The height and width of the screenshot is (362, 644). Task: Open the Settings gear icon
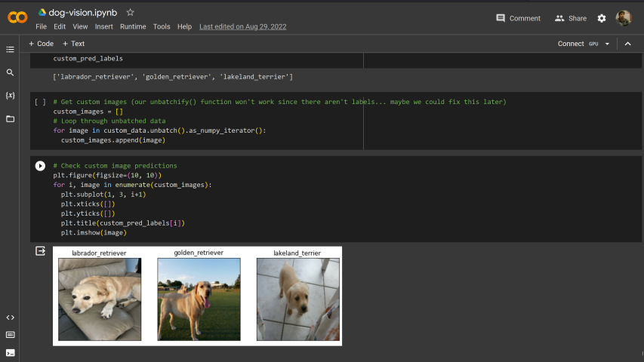pyautogui.click(x=602, y=18)
